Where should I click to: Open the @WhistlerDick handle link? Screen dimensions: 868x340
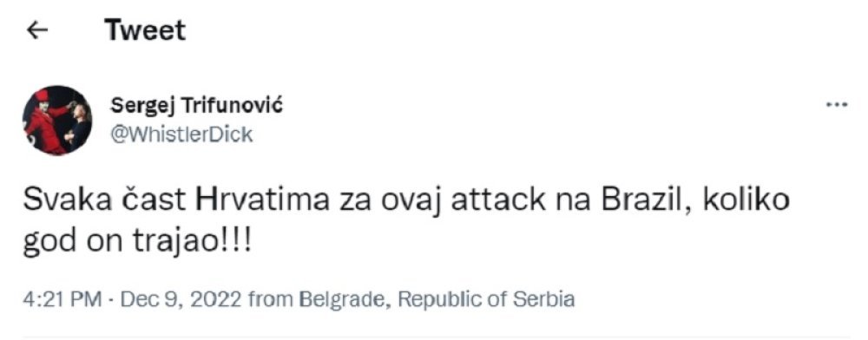point(182,134)
